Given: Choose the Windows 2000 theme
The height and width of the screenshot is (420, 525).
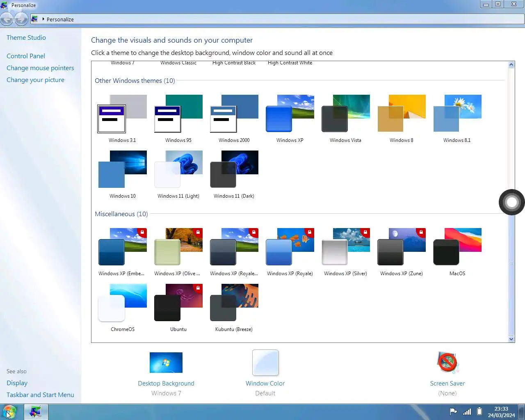Looking at the screenshot, I should point(234,119).
